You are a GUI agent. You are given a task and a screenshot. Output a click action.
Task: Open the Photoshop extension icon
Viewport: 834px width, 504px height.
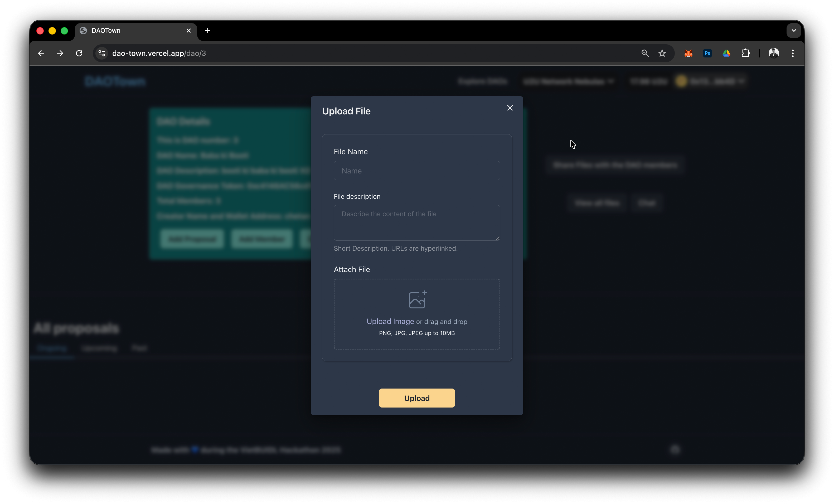coord(707,53)
